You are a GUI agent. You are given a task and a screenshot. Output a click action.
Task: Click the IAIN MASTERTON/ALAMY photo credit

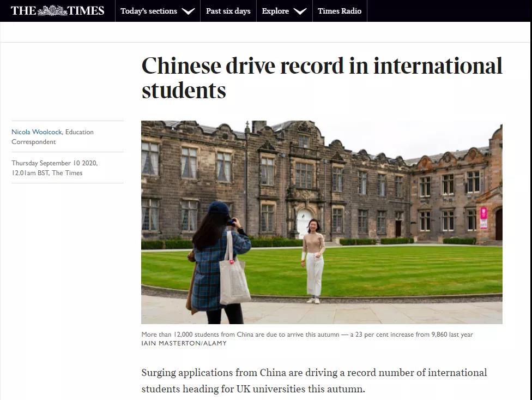(x=184, y=343)
